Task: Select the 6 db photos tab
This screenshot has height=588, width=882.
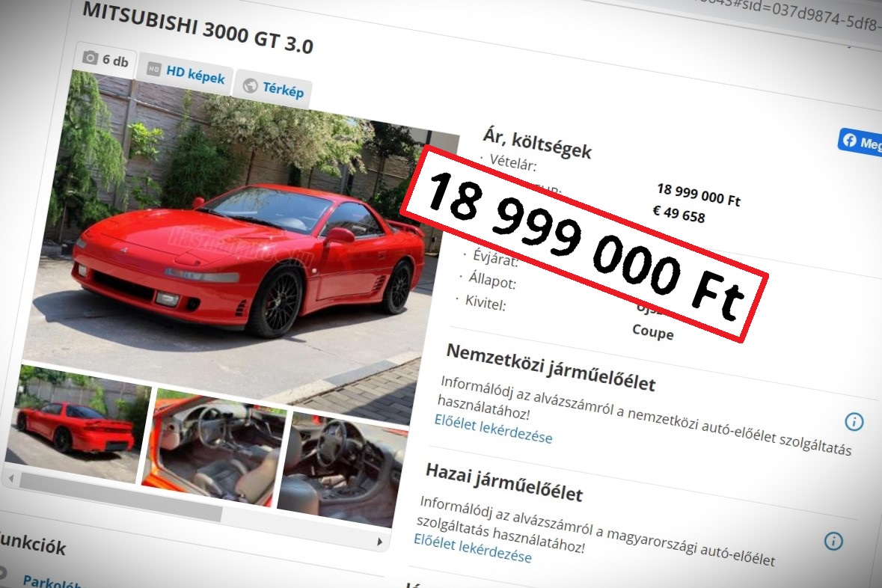Action: 105,59
